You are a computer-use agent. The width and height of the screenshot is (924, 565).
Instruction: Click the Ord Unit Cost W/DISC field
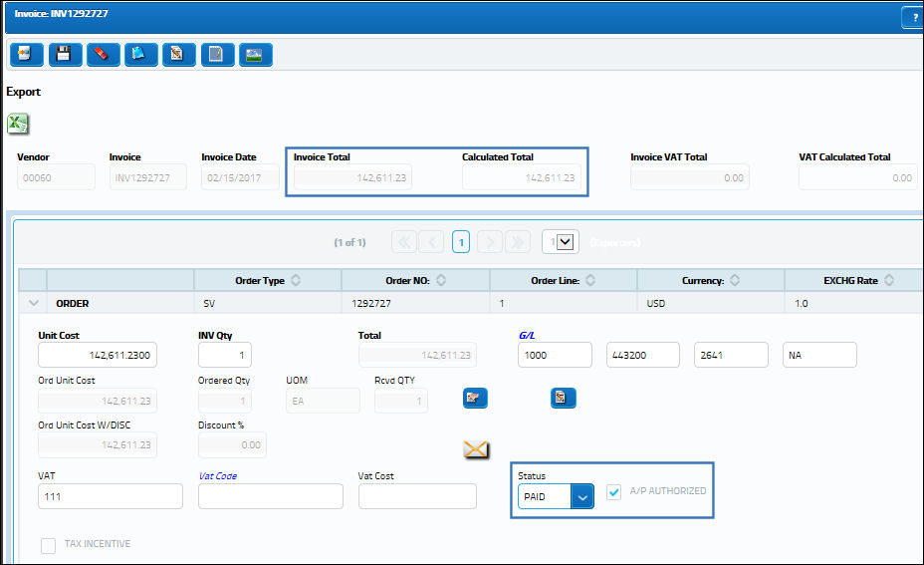pos(98,445)
